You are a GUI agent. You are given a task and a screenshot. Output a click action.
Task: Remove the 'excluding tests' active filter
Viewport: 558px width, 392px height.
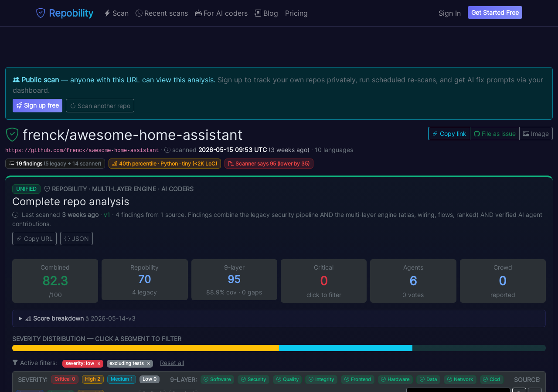(149, 363)
